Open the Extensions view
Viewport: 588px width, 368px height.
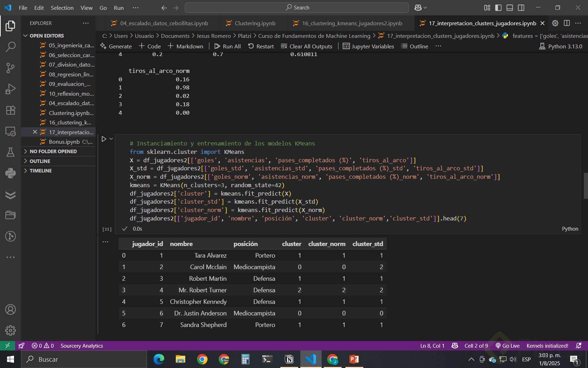click(x=10, y=110)
